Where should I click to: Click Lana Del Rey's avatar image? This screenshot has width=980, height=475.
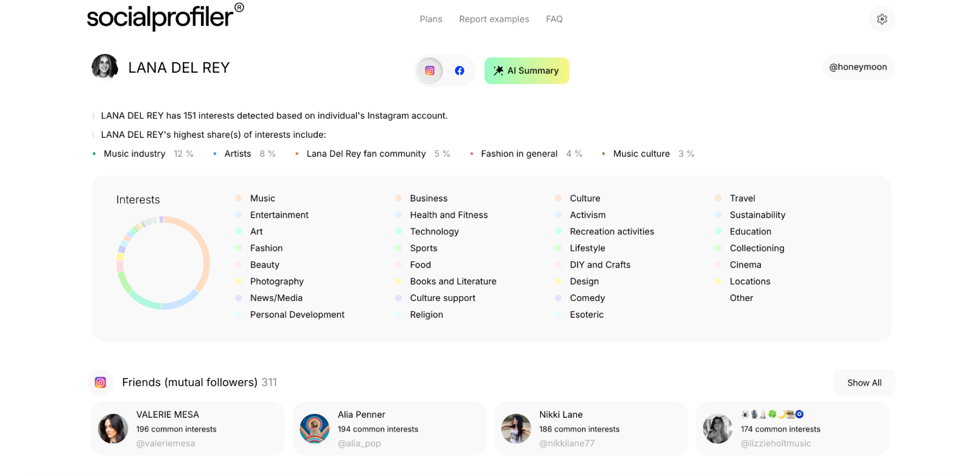(x=104, y=67)
